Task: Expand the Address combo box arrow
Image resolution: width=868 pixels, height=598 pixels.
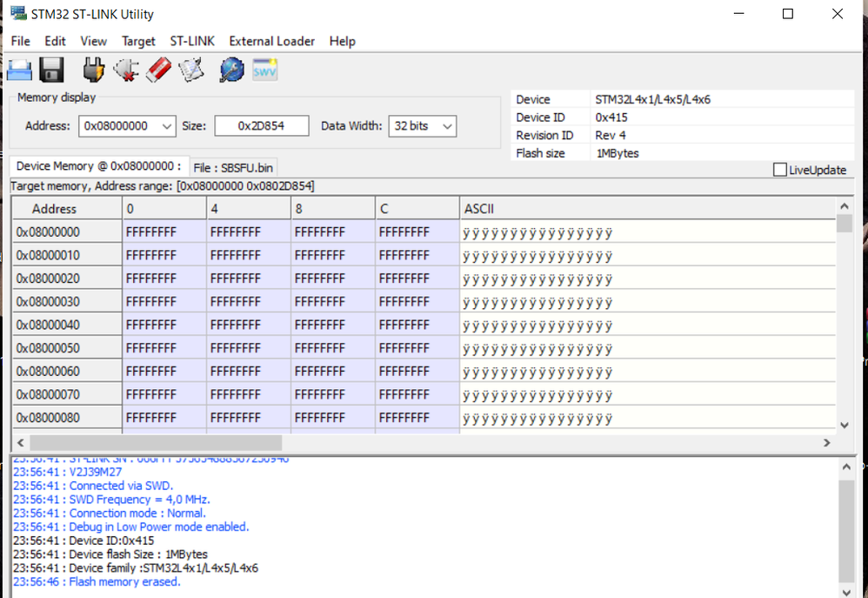Action: tap(167, 126)
